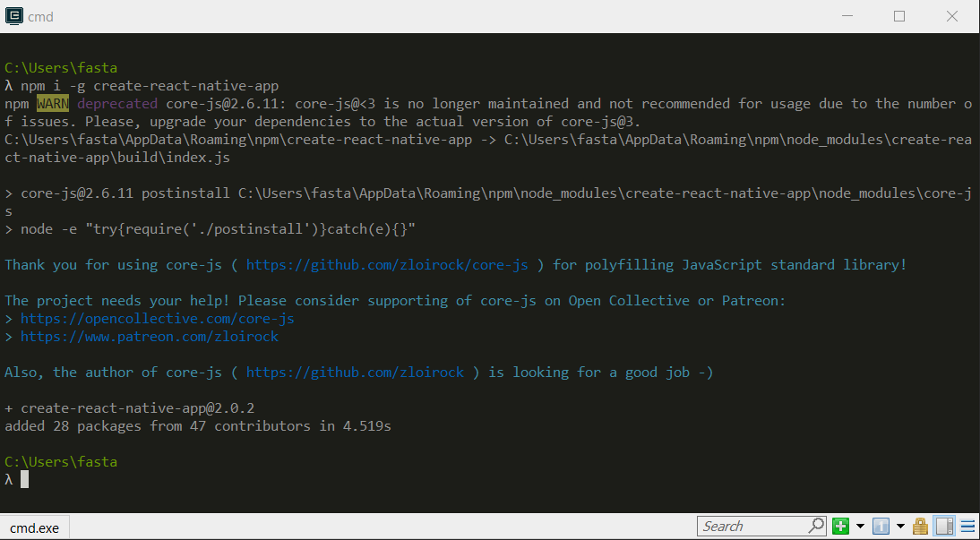Click the bottom 'C:\Users\fasta' prompt path
Image resolution: width=980 pixels, height=540 pixels.
[61, 462]
